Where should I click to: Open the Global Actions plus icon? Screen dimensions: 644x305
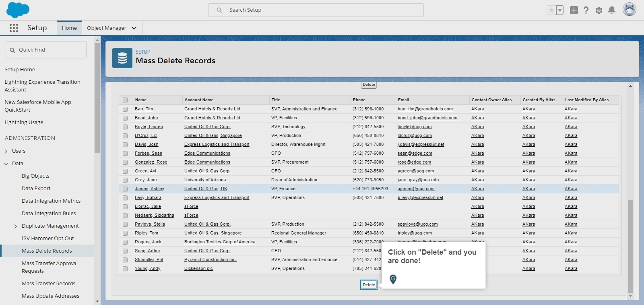point(574,10)
